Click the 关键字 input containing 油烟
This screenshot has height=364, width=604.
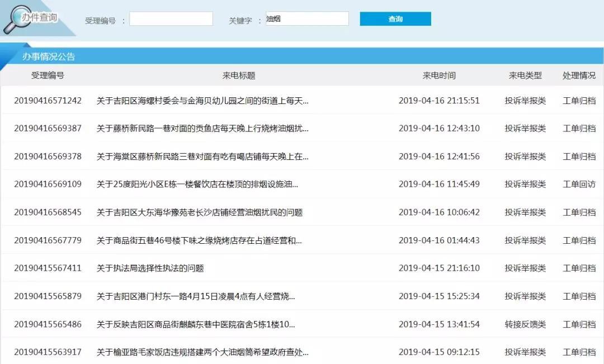[x=307, y=19]
